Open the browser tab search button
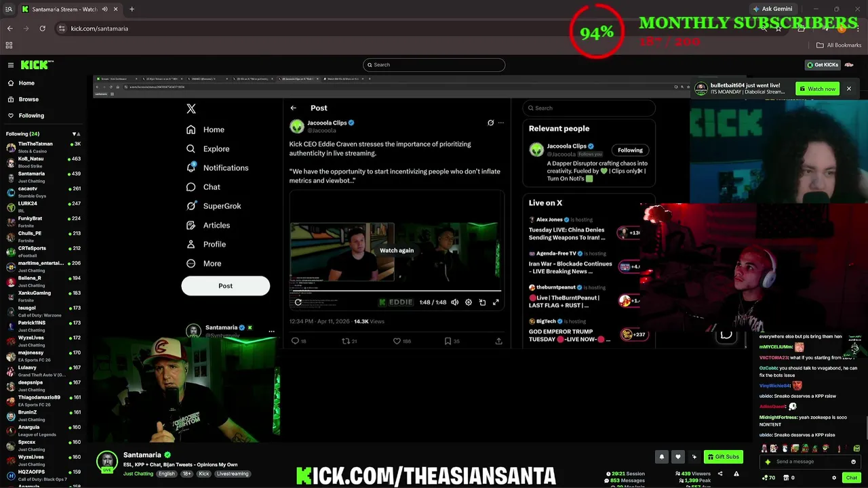The height and width of the screenshot is (488, 868). point(8,9)
